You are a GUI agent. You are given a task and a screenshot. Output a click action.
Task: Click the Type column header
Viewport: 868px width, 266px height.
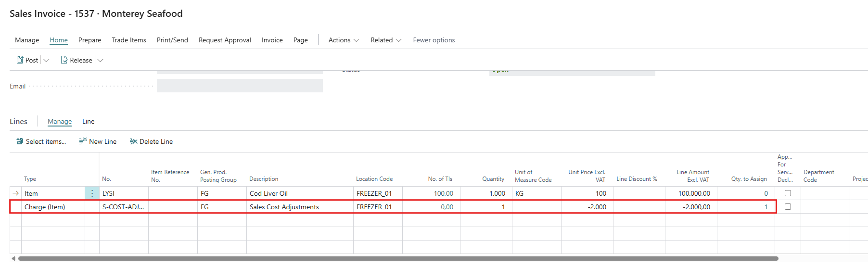tap(30, 179)
